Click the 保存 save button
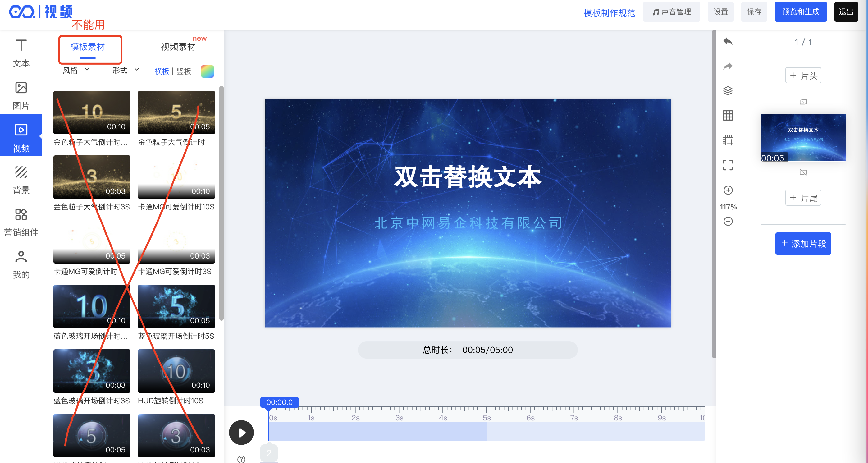The width and height of the screenshot is (868, 463). tap(754, 12)
